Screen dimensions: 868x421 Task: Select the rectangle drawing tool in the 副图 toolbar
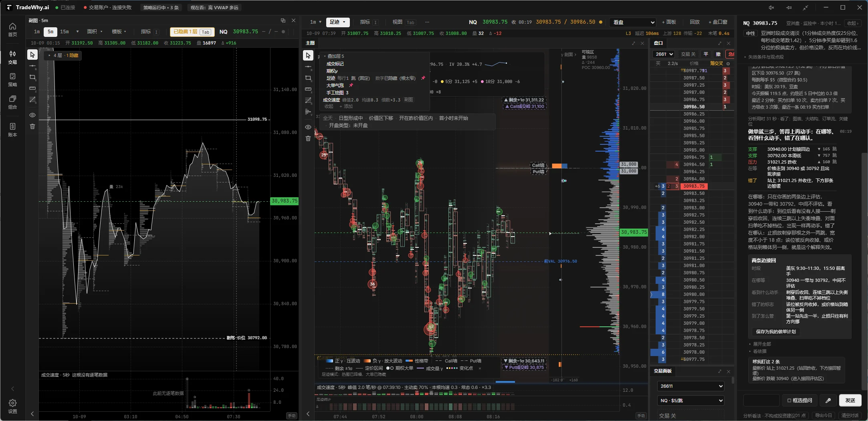coord(32,77)
